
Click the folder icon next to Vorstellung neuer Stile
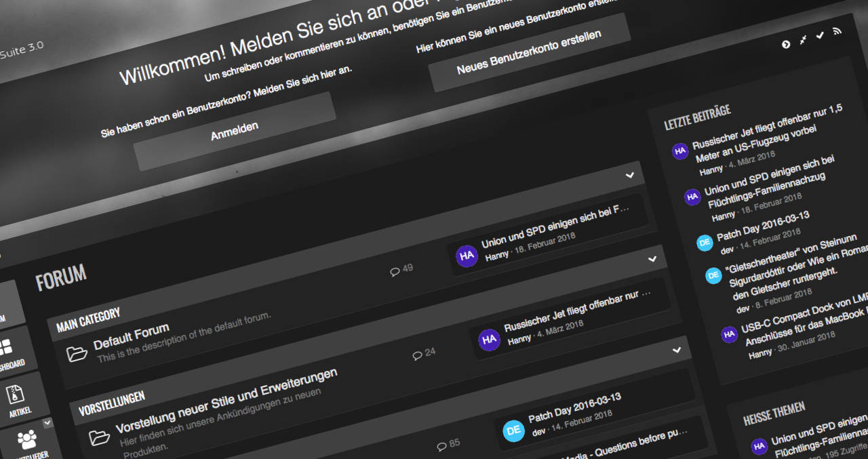(x=100, y=437)
